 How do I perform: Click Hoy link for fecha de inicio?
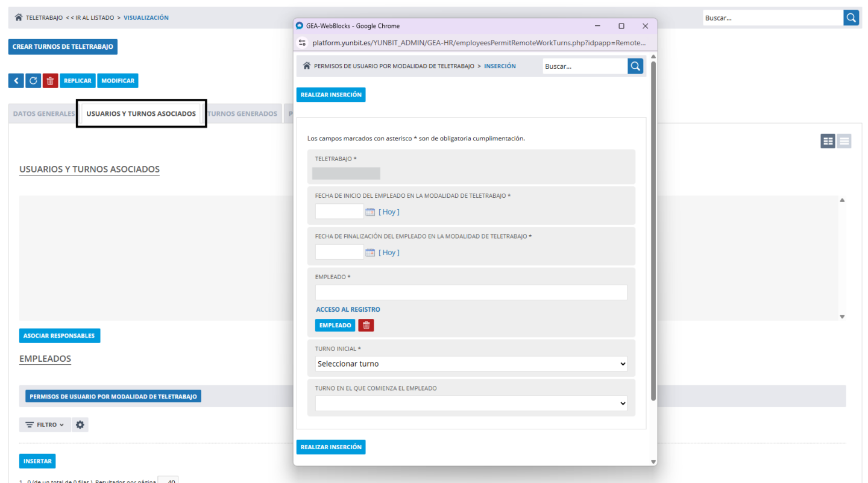point(389,212)
